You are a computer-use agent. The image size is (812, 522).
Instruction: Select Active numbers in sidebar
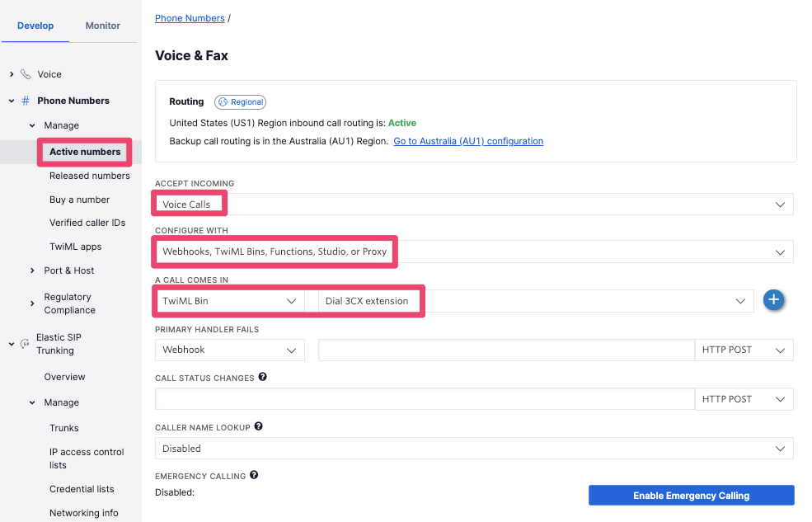85,152
